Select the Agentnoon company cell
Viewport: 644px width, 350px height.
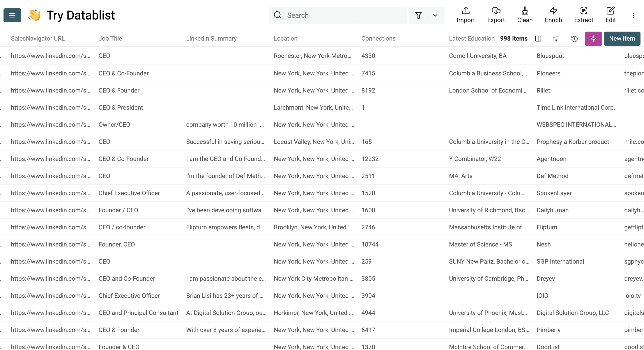(551, 159)
